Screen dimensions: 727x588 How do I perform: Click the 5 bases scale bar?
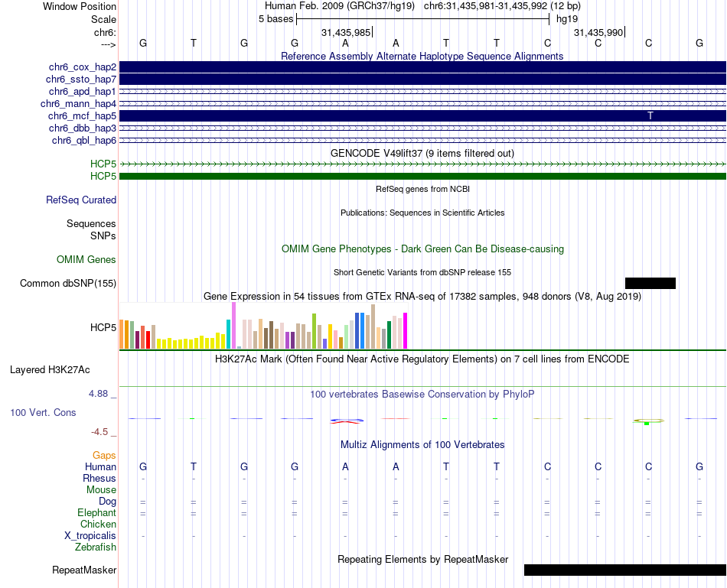coord(422,19)
